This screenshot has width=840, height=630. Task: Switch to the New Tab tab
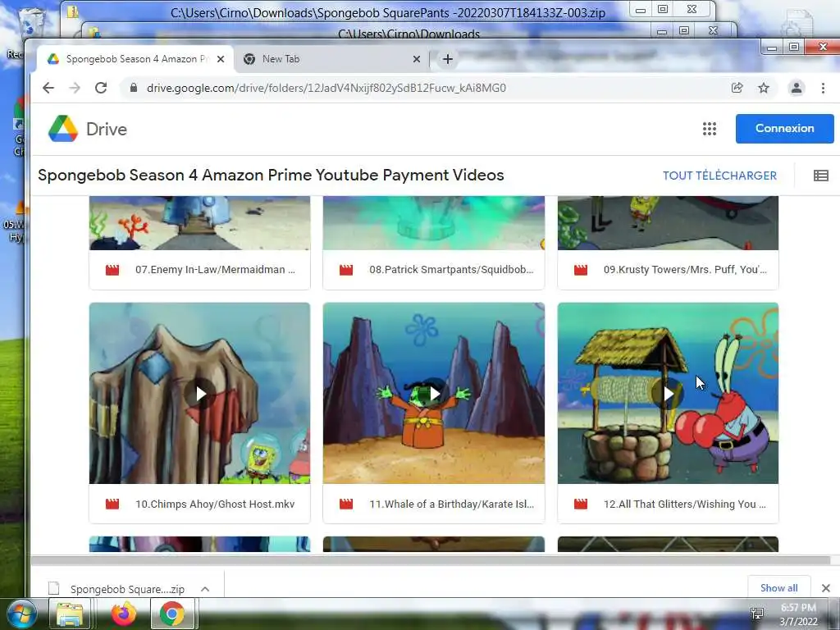322,59
